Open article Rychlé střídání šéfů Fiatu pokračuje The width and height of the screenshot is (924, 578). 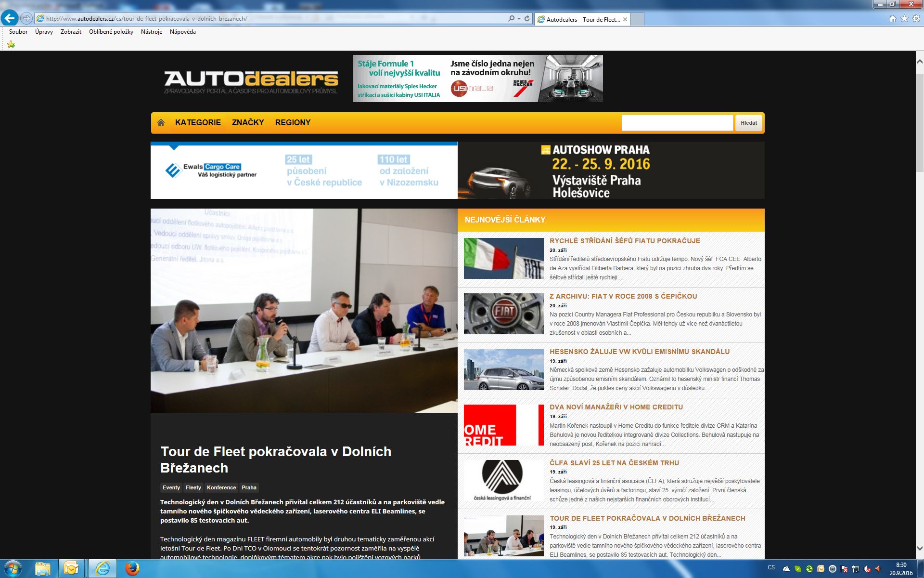pyautogui.click(x=625, y=241)
